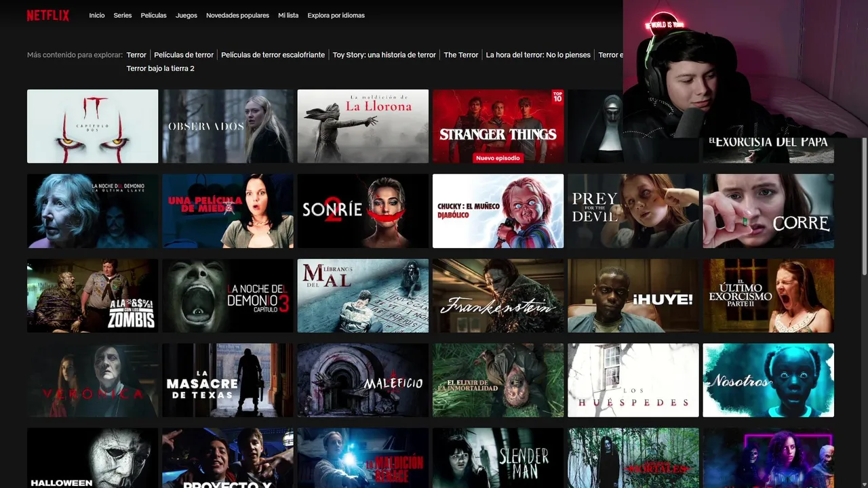The width and height of the screenshot is (868, 488).
Task: Open the ¡Huye! thumbnail
Action: [x=633, y=296]
